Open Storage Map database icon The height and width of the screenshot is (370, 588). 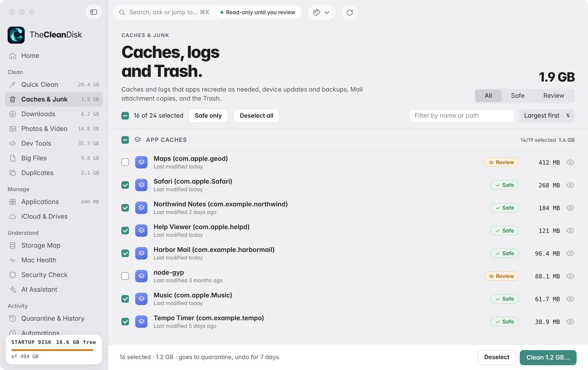(x=13, y=245)
